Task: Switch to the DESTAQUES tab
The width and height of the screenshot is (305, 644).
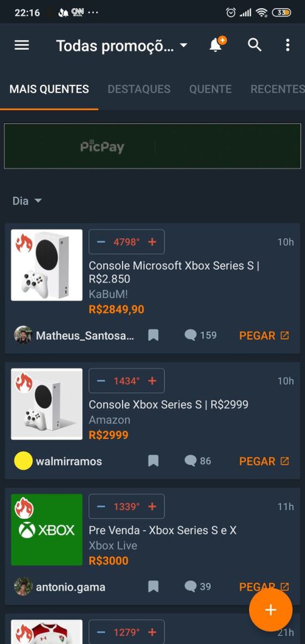Action: click(139, 89)
